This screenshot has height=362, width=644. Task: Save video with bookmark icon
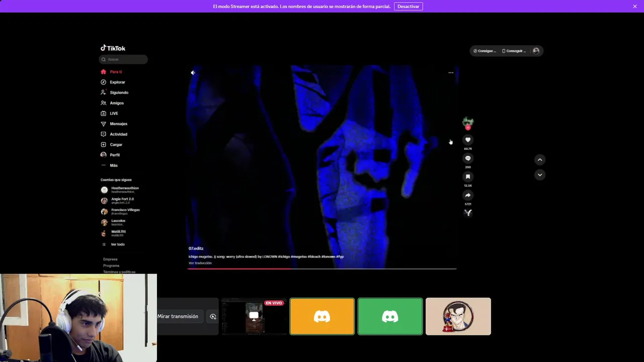pos(468,177)
